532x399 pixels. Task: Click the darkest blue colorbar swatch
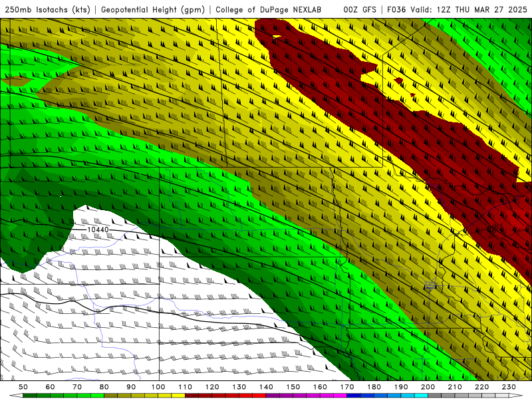click(x=354, y=396)
